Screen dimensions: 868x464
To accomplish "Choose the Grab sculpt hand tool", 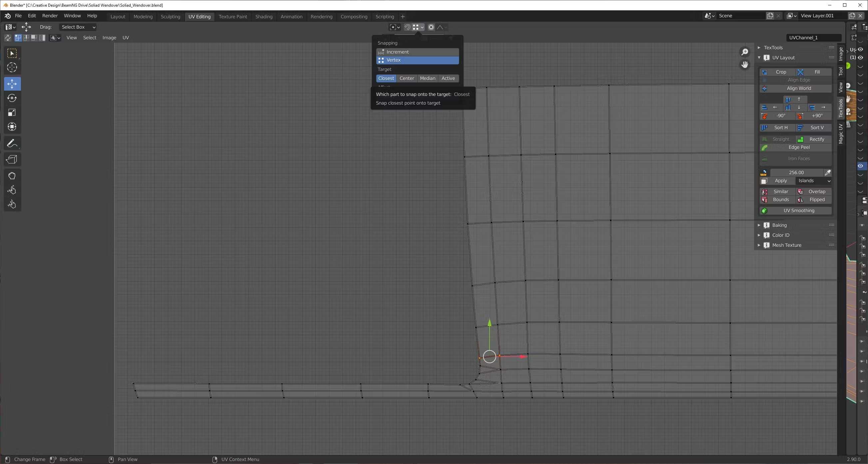I will click(12, 176).
